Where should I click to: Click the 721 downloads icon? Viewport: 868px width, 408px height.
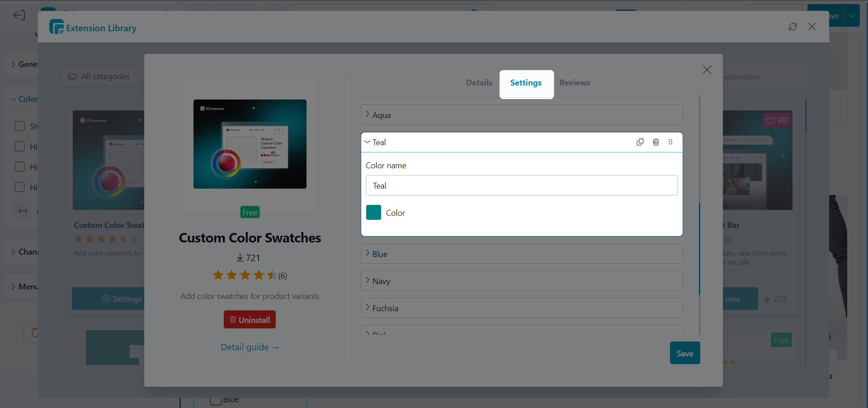[x=240, y=258]
